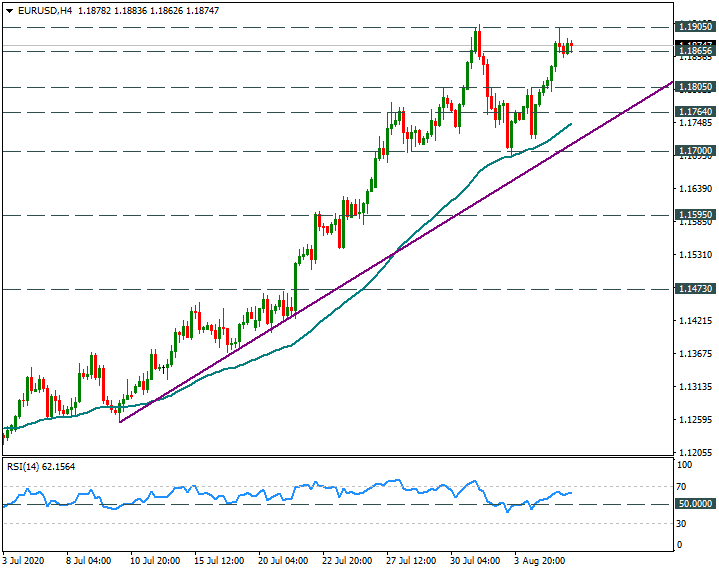This screenshot has width=719, height=572.
Task: Click the small triangle icon beside EURUSD,H4
Action: [9, 10]
